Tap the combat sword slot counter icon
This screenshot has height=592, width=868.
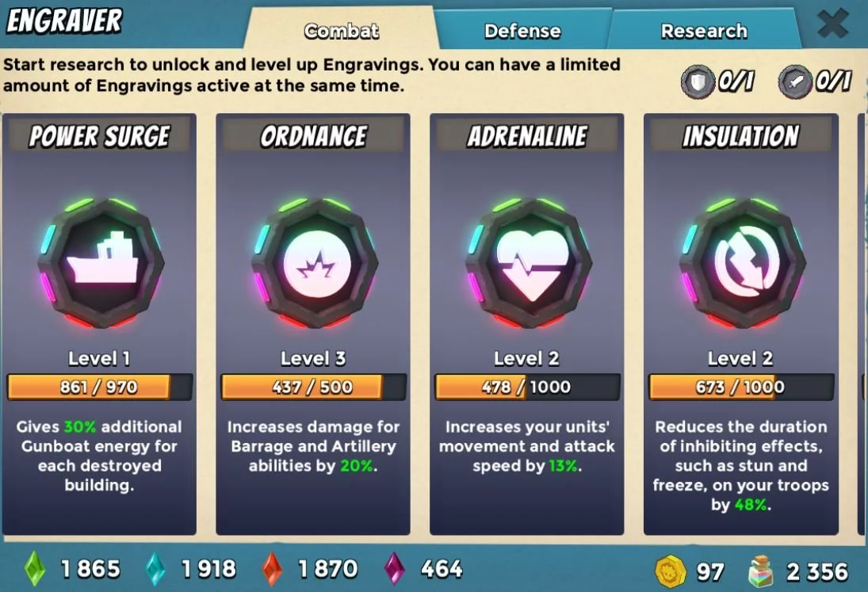[x=794, y=82]
